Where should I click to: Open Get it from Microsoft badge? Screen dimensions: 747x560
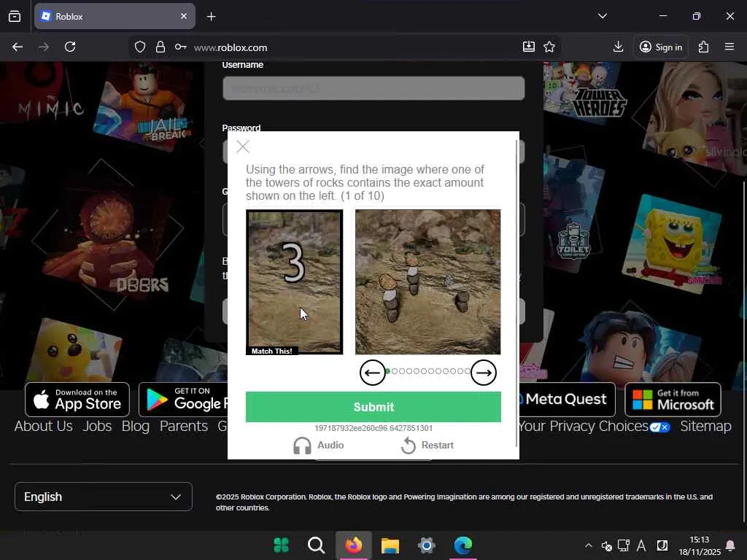pyautogui.click(x=673, y=400)
